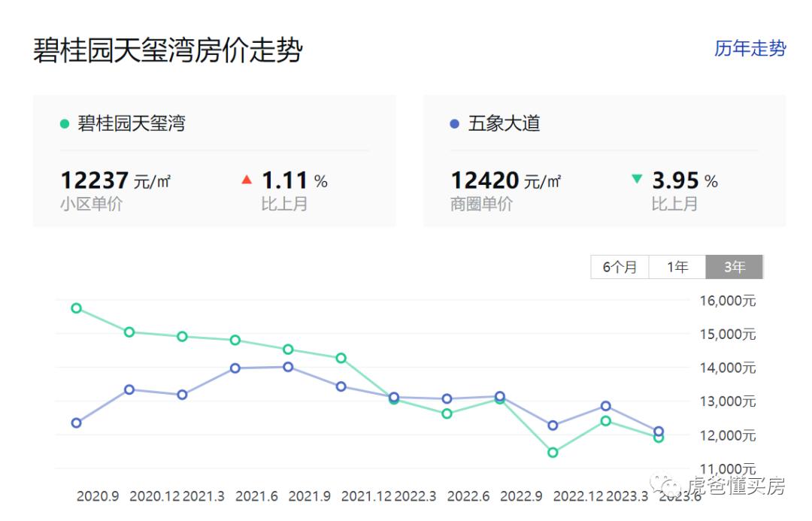
Task: Click the green downward decline indicator triangle
Action: [635, 180]
